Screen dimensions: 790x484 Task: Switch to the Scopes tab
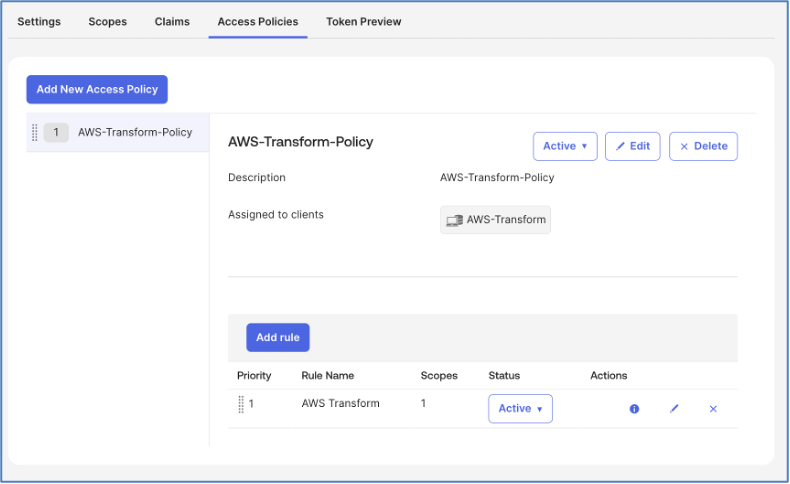pos(108,22)
